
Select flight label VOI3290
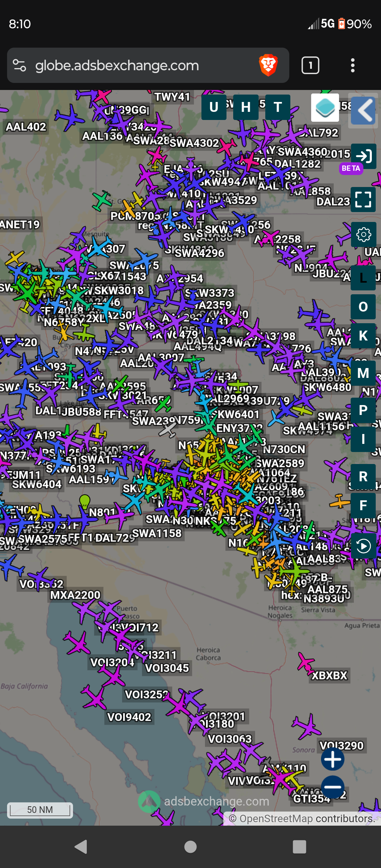(341, 746)
